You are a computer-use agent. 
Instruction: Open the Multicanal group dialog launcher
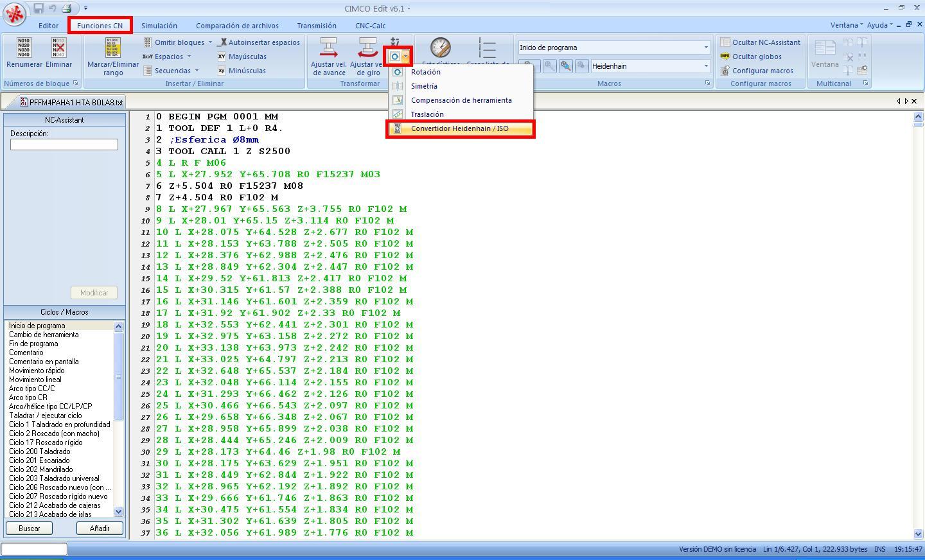[x=865, y=83]
